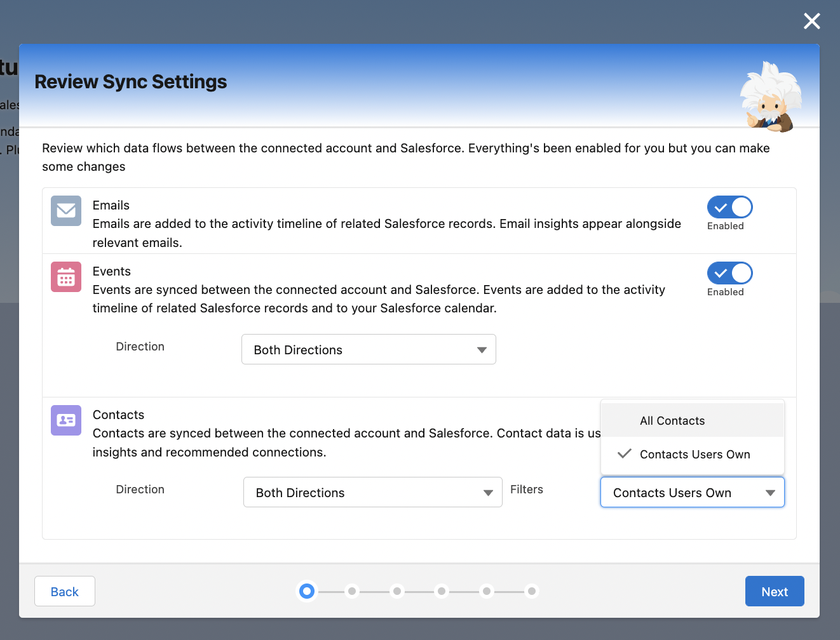Click the Einstein mascot image
The width and height of the screenshot is (840, 640).
[770, 97]
